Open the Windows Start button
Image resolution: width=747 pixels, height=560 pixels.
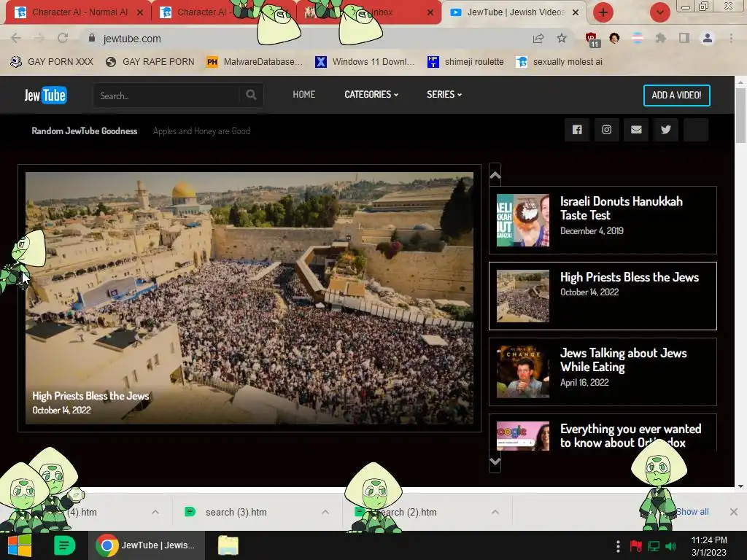point(20,545)
